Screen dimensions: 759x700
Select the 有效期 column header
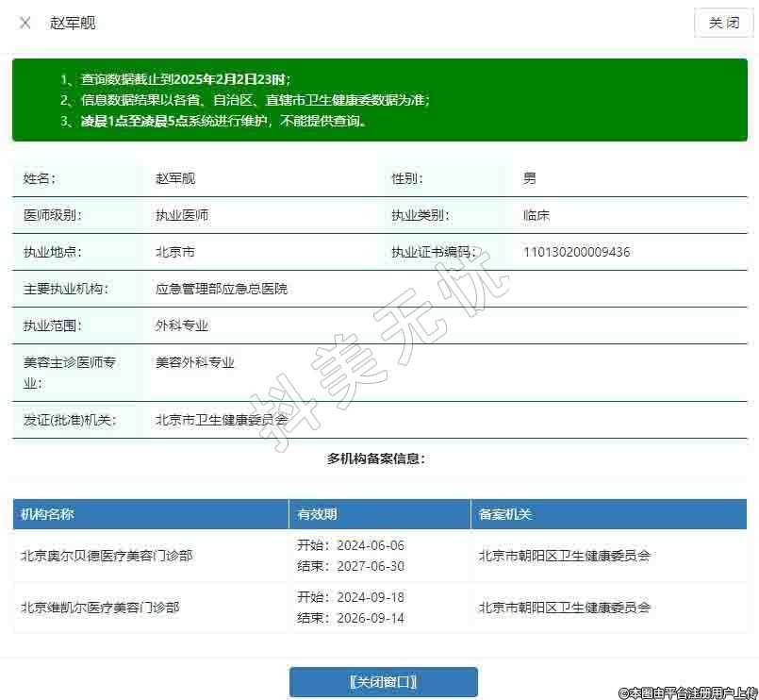(x=317, y=514)
